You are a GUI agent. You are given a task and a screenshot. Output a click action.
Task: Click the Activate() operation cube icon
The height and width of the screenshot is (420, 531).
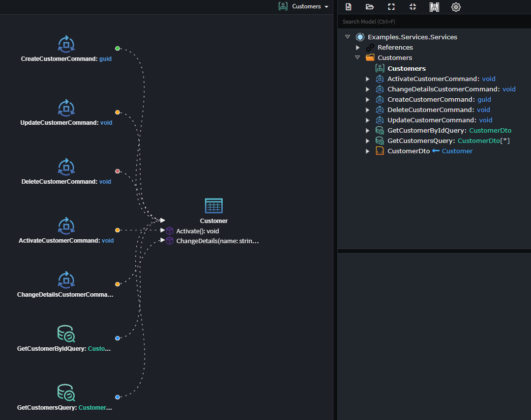[170, 231]
